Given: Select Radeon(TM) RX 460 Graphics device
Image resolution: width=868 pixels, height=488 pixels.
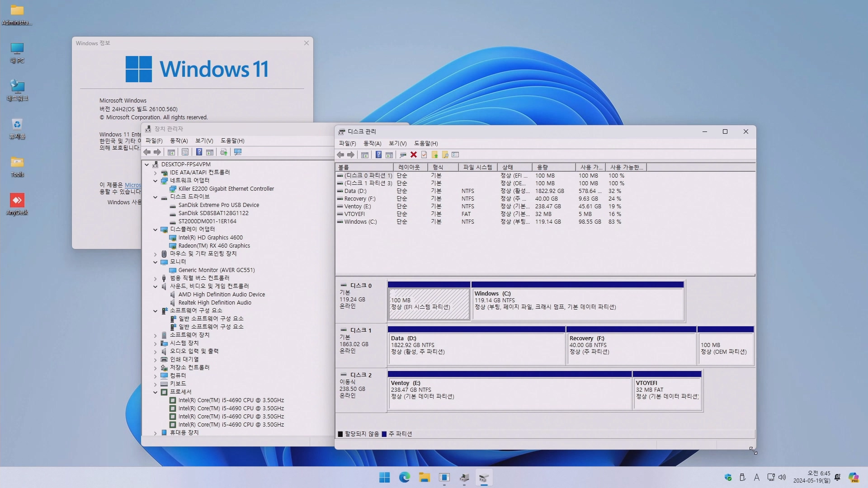Looking at the screenshot, I should (214, 246).
